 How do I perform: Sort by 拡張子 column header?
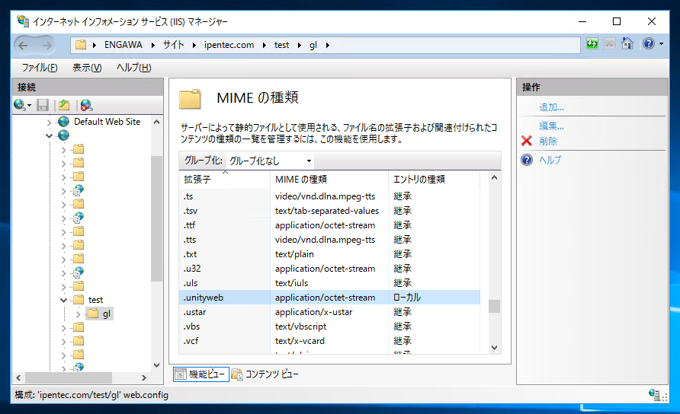225,179
